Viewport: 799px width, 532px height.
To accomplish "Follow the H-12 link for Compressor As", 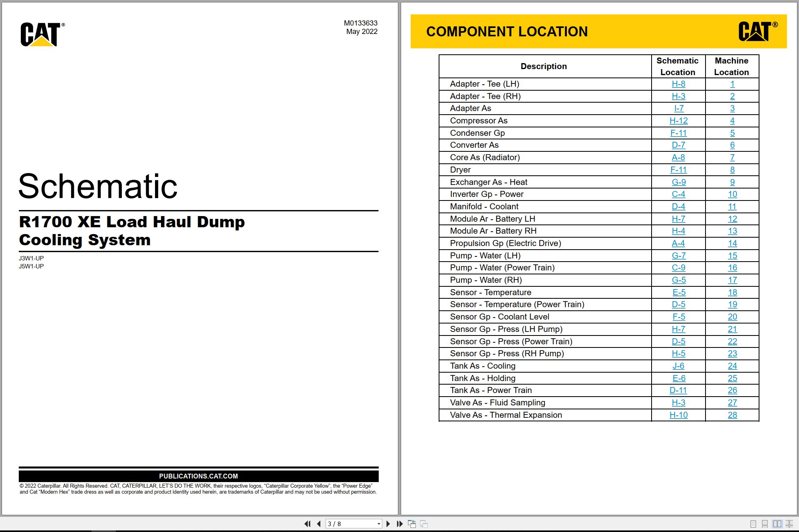I will click(x=678, y=121).
